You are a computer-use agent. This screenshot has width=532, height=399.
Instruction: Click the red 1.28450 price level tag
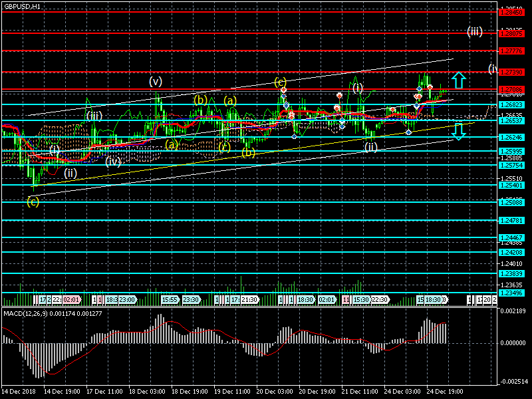click(x=512, y=12)
